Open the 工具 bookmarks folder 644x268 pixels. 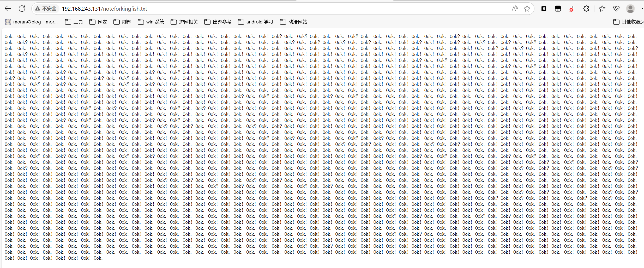[74, 22]
